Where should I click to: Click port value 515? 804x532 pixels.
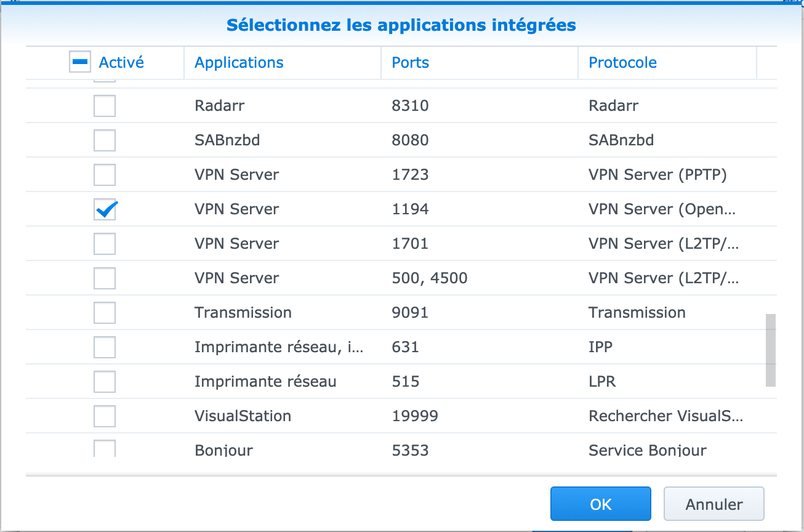click(405, 382)
